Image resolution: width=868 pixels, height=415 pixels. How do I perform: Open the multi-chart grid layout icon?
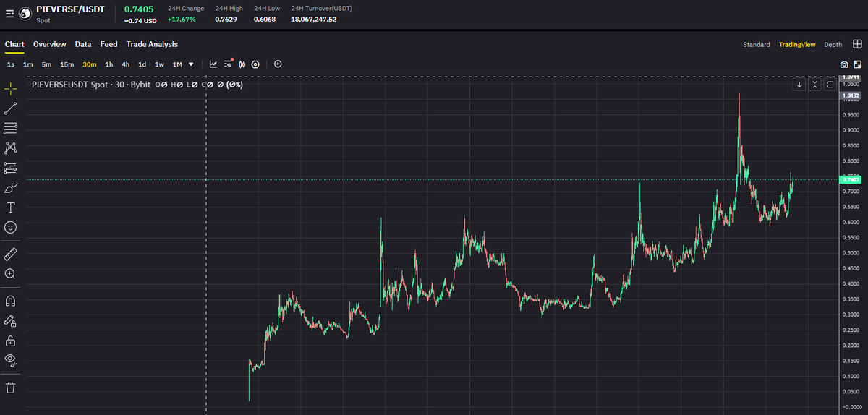point(857,45)
